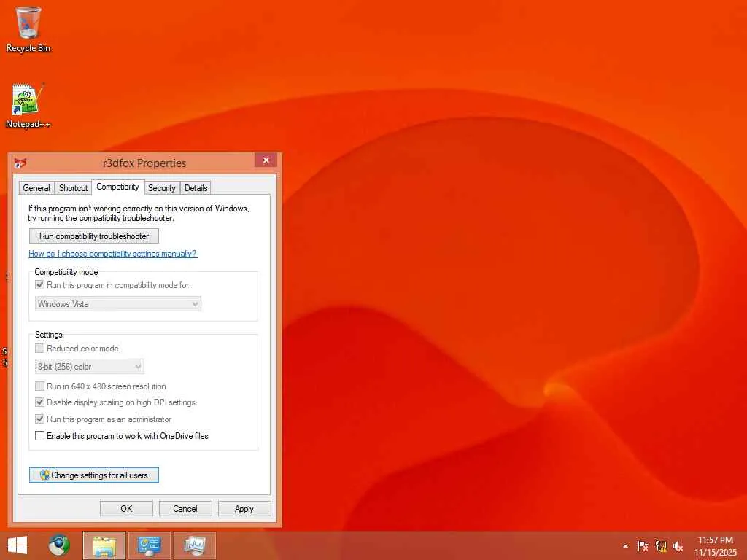Open the Security tab
Image resolution: width=747 pixels, height=560 pixels.
(x=161, y=188)
